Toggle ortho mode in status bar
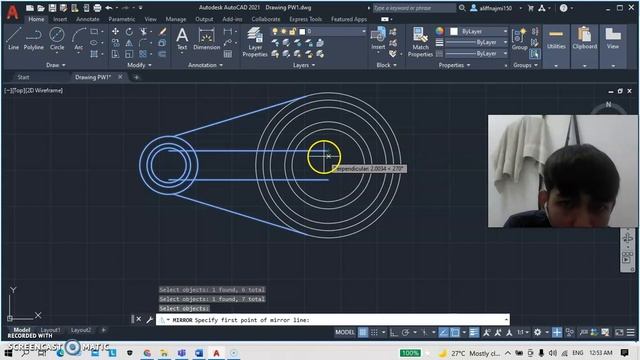Viewport: 640px width, 360px height. (393, 333)
